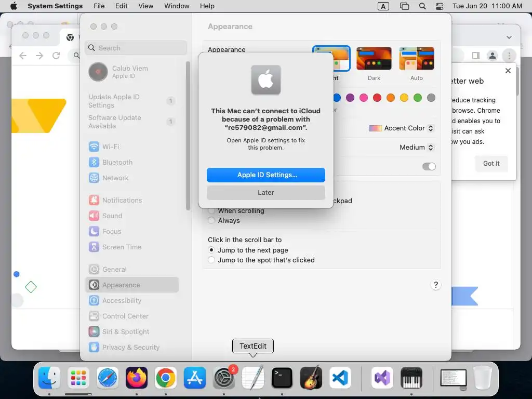Expand Chrome tab search chevron
Screen dimensions: 532x399
509,37
